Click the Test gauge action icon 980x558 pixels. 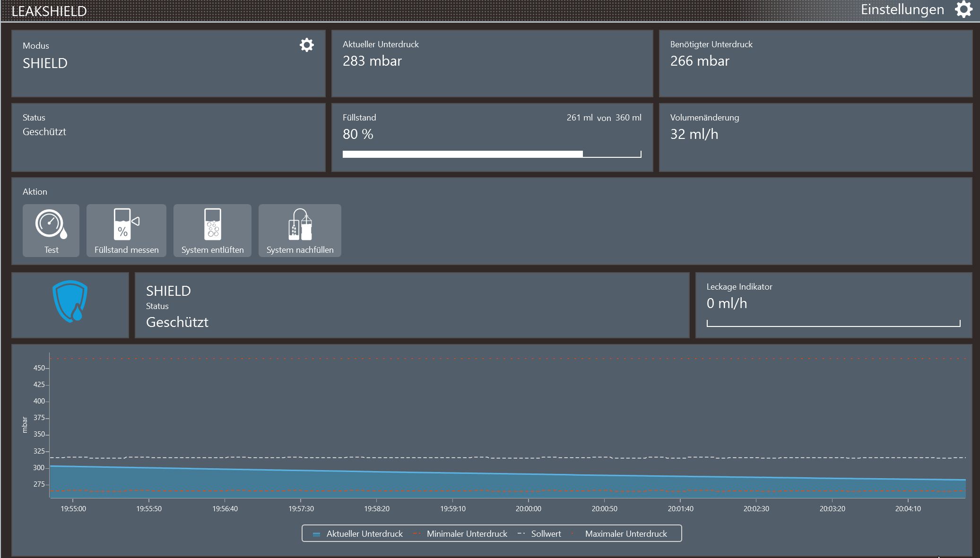(x=51, y=224)
